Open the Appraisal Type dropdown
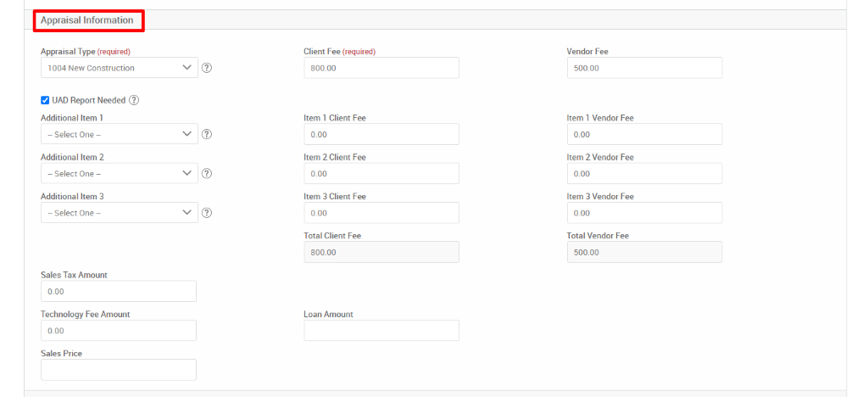The height and width of the screenshot is (397, 868). pyautogui.click(x=119, y=68)
